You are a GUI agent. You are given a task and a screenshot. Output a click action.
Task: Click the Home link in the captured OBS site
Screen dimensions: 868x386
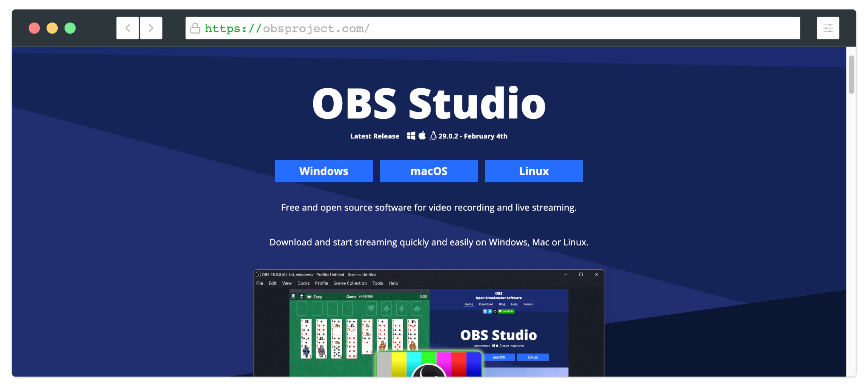click(469, 304)
